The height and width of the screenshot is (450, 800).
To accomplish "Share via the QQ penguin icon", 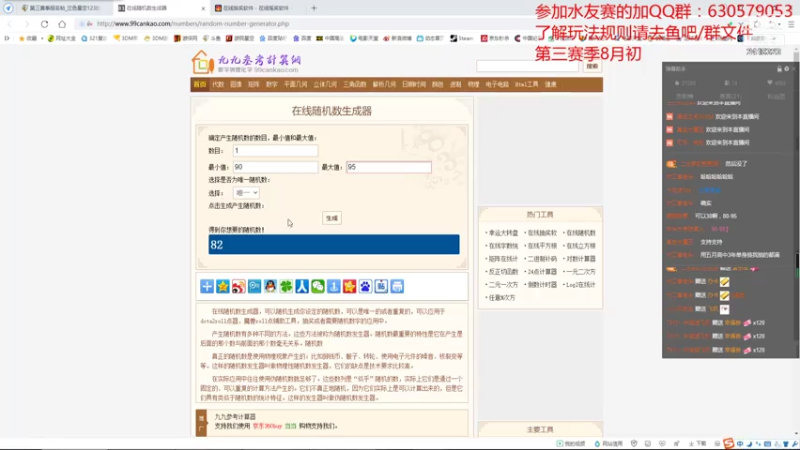I will pos(270,286).
